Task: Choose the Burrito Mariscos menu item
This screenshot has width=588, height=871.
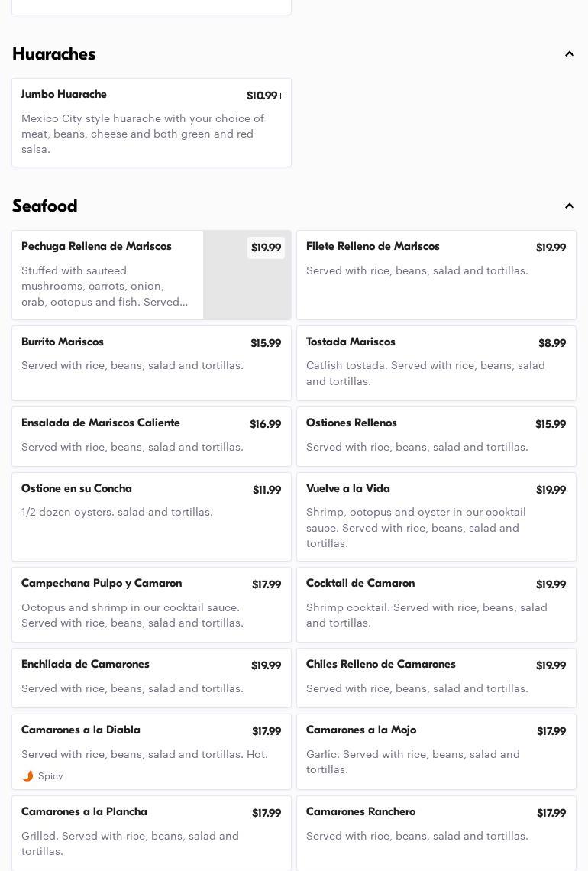Action: click(151, 363)
